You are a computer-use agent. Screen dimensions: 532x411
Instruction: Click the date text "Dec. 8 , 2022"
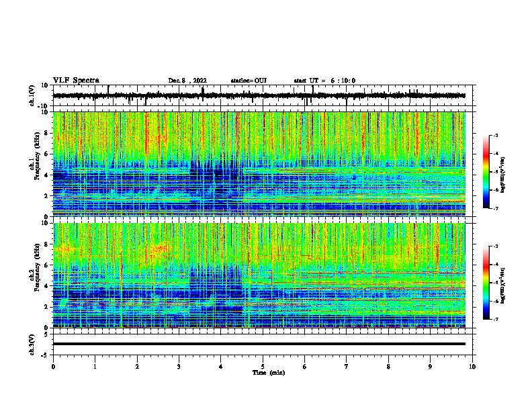tap(187, 81)
